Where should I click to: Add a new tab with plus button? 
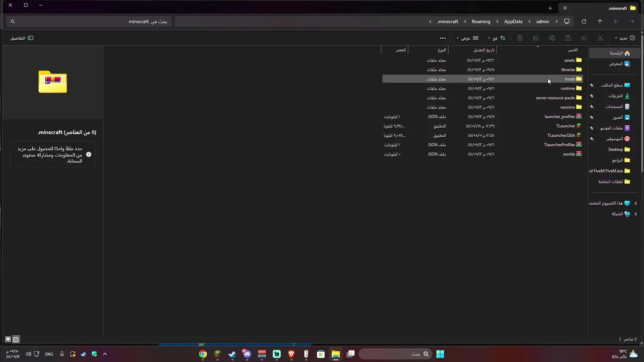550,8
